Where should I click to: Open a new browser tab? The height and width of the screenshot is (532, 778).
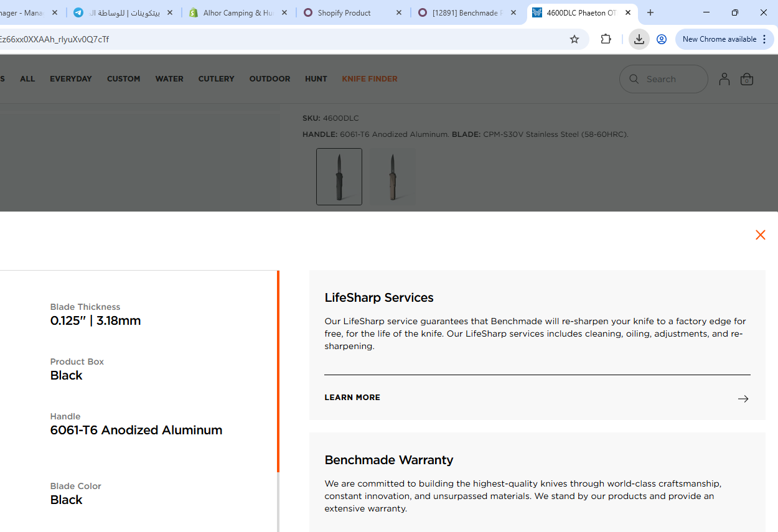(x=650, y=12)
